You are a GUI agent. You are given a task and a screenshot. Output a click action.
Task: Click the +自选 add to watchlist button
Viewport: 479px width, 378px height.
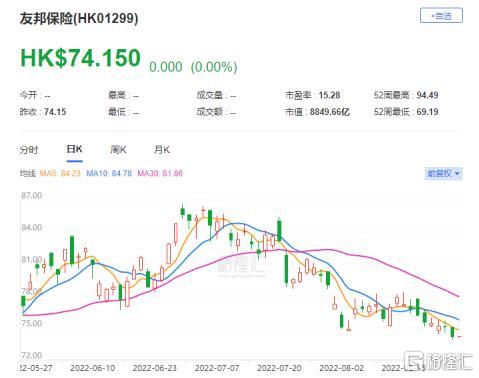click(x=441, y=16)
